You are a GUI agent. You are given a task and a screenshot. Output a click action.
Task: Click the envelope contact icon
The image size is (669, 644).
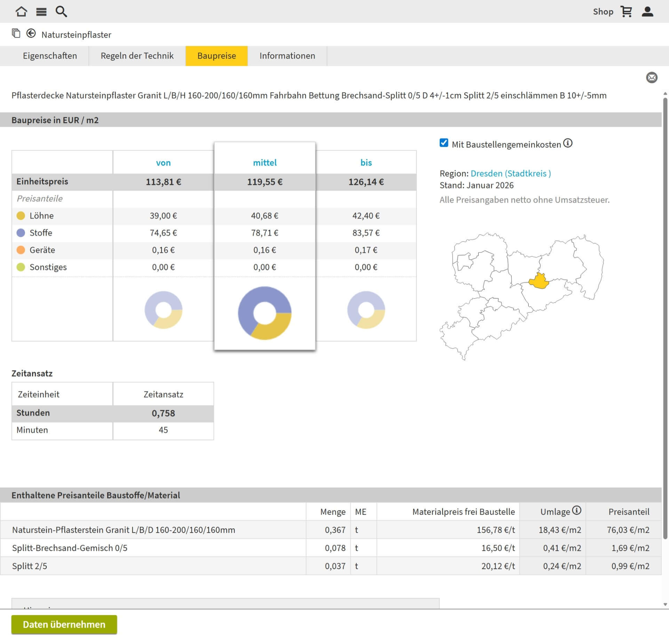coord(652,77)
